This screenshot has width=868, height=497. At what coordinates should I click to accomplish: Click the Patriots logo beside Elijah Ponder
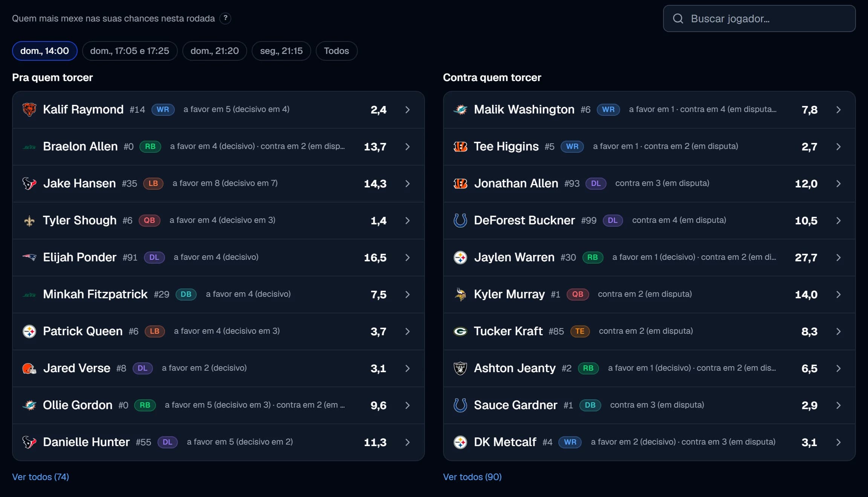(29, 257)
